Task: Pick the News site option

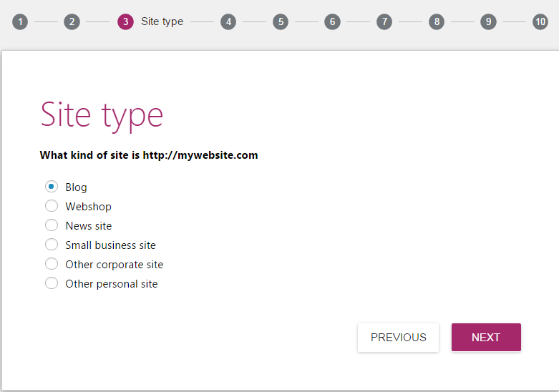Action: coord(52,225)
